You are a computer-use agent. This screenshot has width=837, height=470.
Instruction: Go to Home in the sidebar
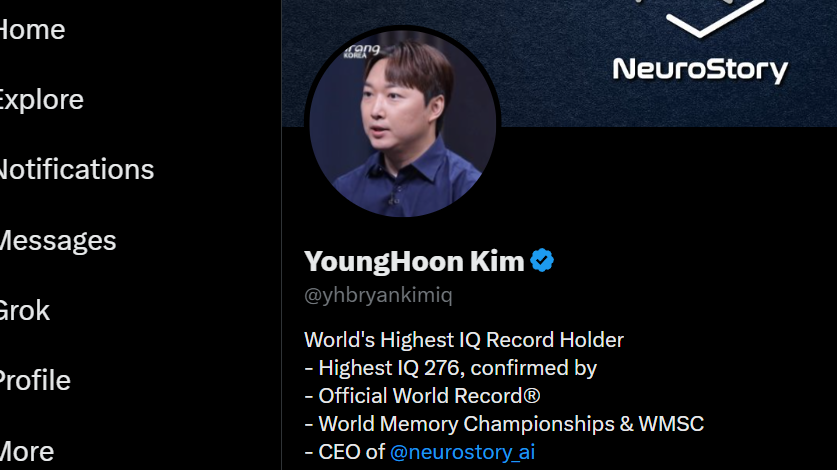click(x=31, y=29)
